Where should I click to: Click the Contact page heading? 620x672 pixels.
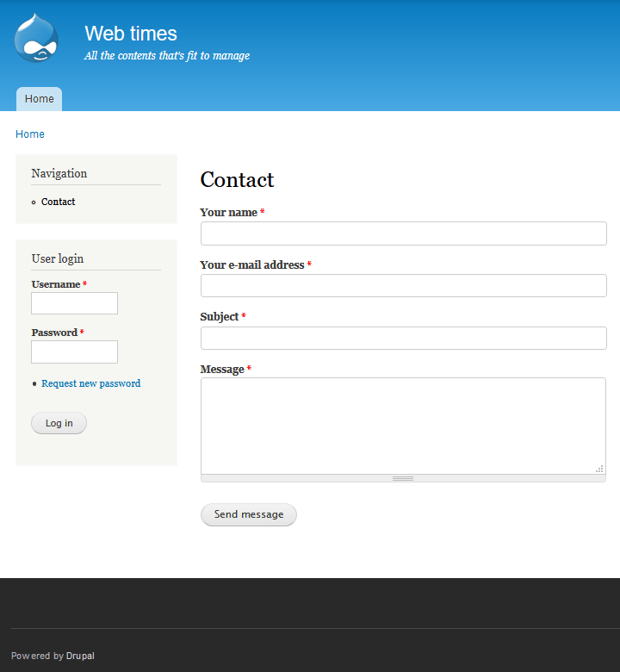pyautogui.click(x=237, y=179)
